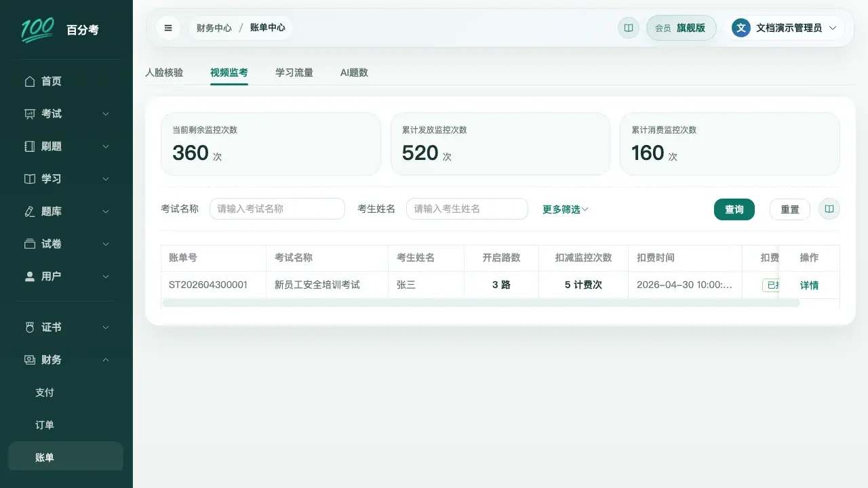Click the book icon next to 会员 badge
The width and height of the screenshot is (868, 488).
(629, 28)
